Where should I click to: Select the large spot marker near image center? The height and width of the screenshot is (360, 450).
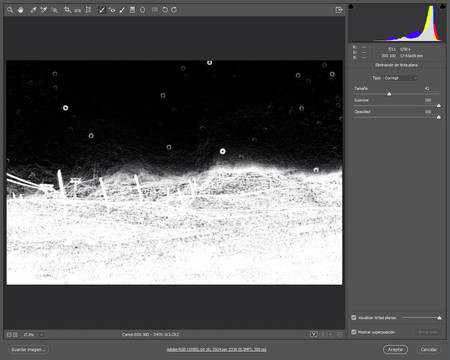(x=223, y=151)
